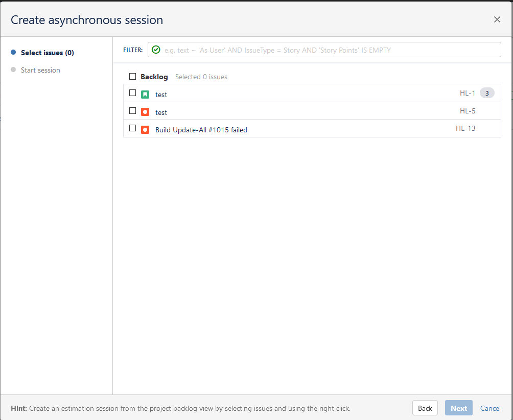513x420 pixels.
Task: Follow the HL-13 issue key link
Action: click(465, 128)
